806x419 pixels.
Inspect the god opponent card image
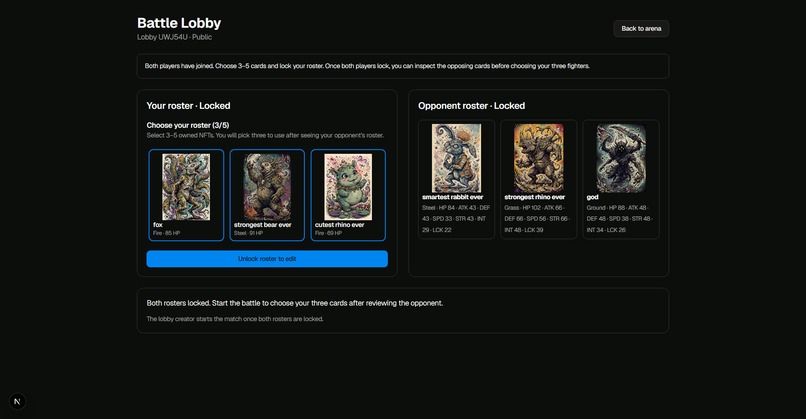(x=621, y=158)
